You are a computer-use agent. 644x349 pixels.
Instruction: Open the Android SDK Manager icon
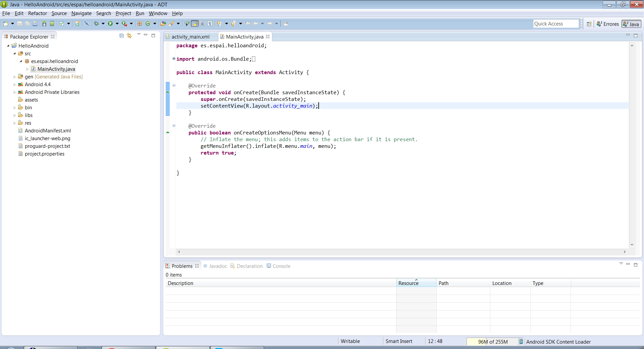[44, 24]
